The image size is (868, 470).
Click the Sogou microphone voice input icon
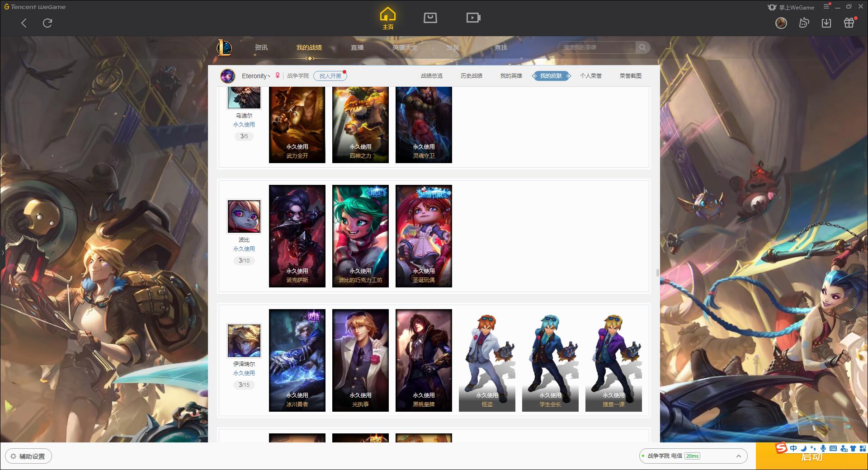pyautogui.click(x=823, y=448)
